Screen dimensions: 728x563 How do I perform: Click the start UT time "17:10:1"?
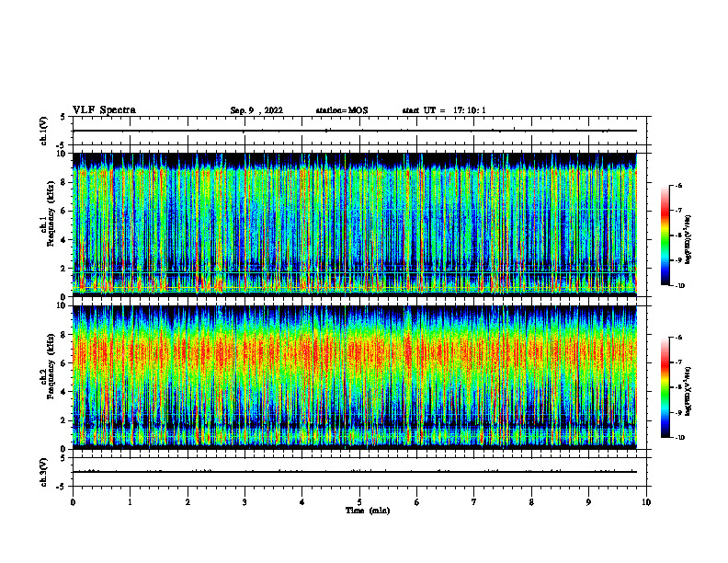click(x=470, y=110)
